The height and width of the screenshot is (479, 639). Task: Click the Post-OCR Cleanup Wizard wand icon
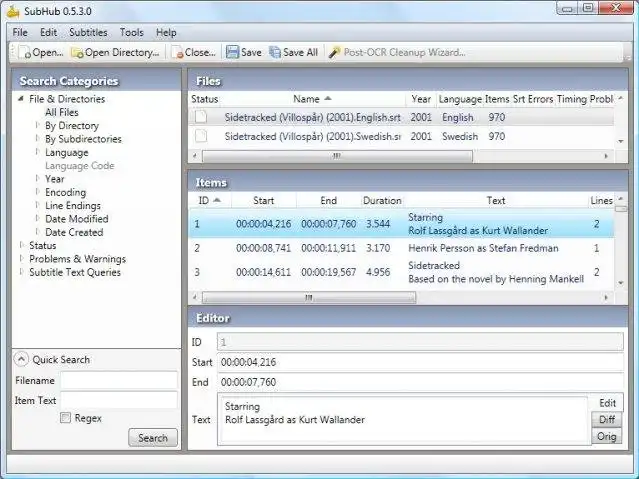coord(335,52)
